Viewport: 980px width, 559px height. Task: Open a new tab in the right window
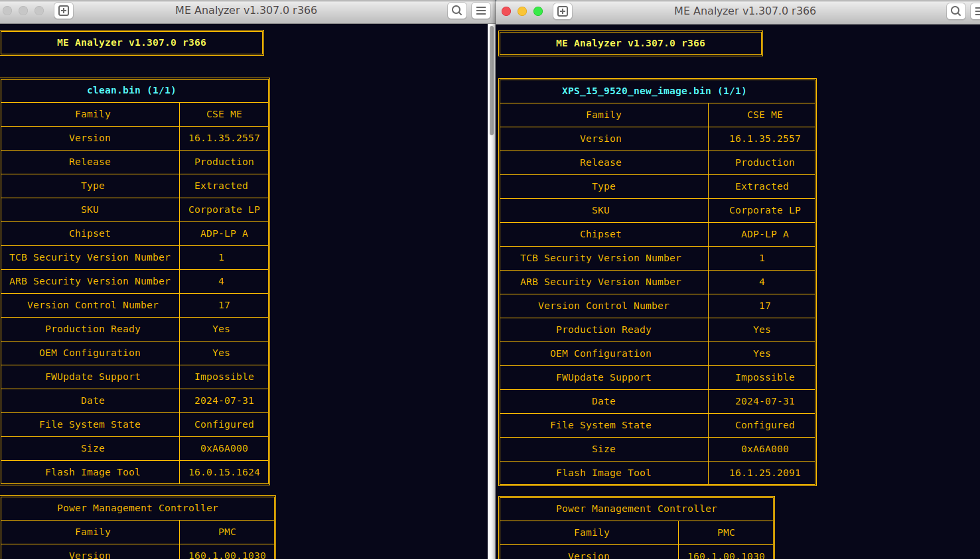tap(563, 11)
